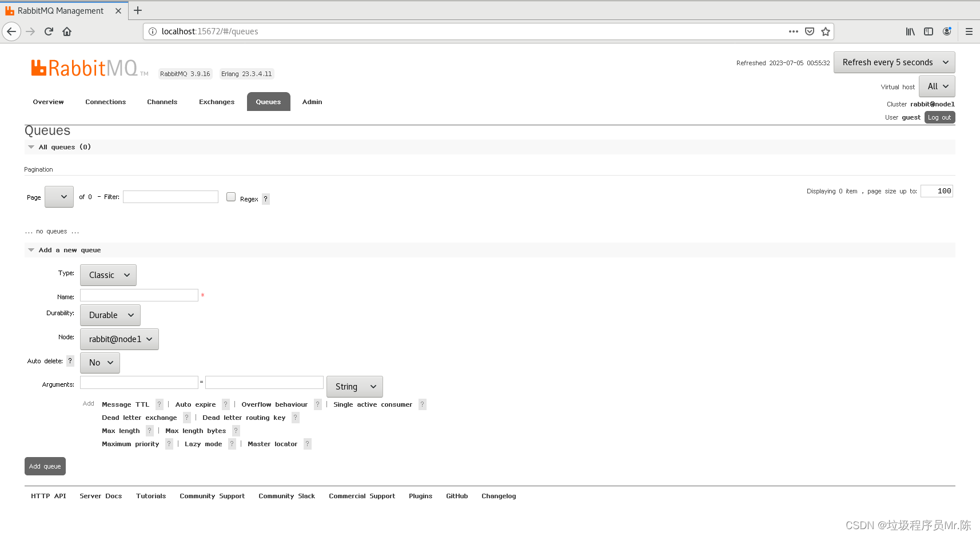Image resolution: width=980 pixels, height=536 pixels.
Task: Change queue Type from Classic dropdown
Action: [107, 275]
